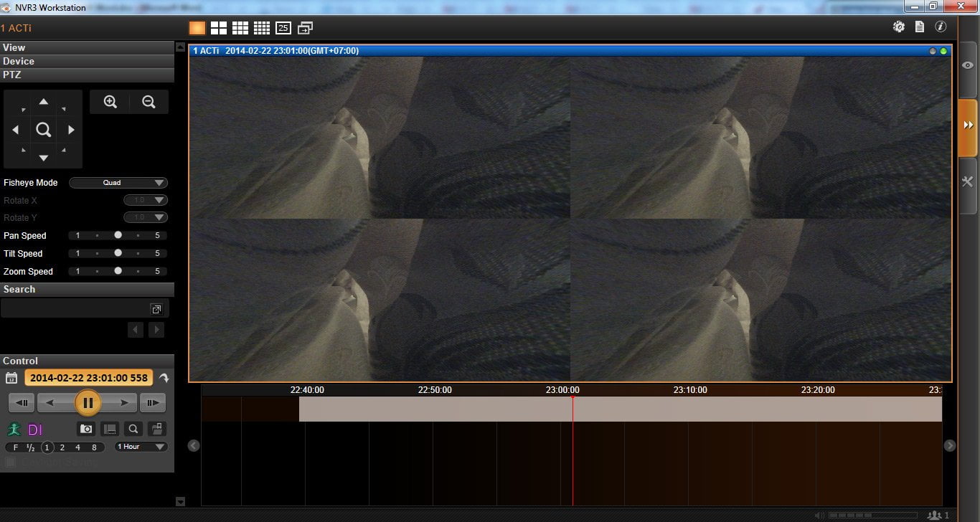Click the curved go-to-time arrow

[164, 378]
